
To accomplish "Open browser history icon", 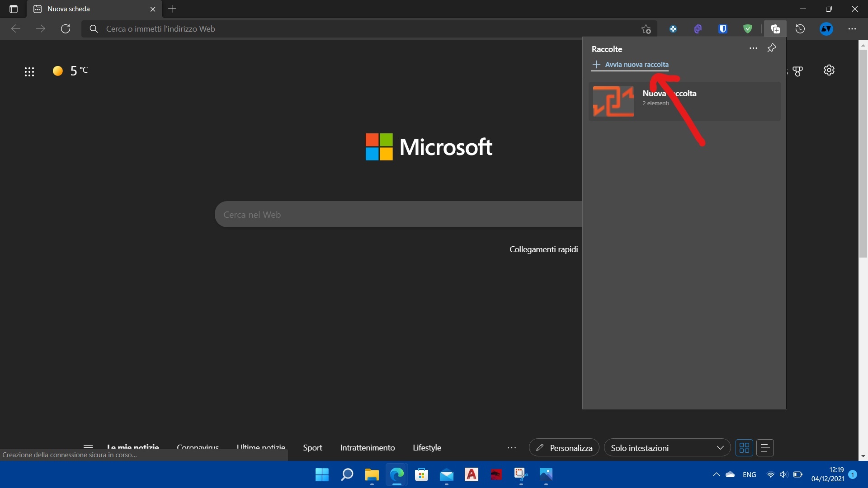I will point(800,29).
